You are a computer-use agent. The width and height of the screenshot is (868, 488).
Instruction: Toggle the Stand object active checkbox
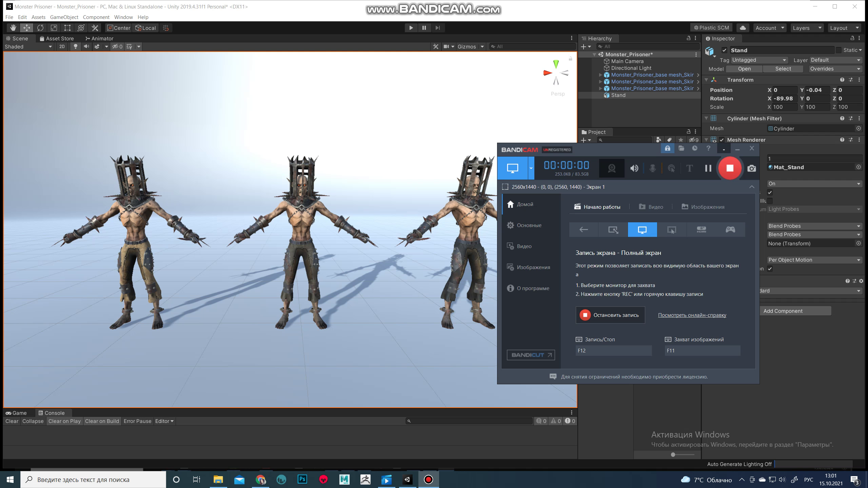click(x=724, y=50)
